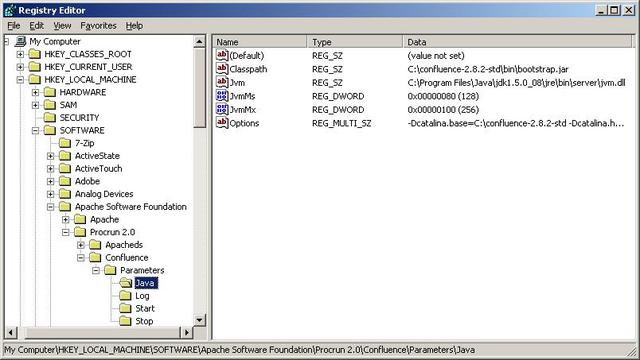Viewport: 640px width, 360px height.
Task: Click the Procrun 2.0 folder icon
Action: click(x=80, y=232)
